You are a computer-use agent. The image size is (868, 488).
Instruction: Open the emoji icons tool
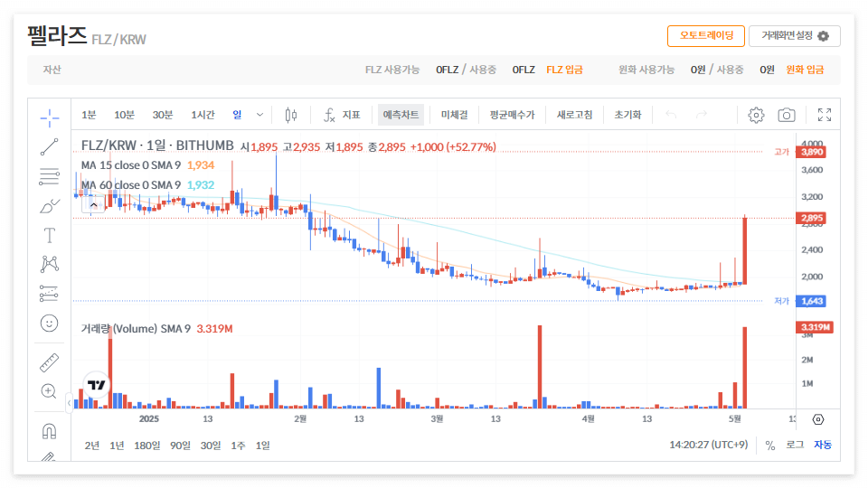[49, 324]
